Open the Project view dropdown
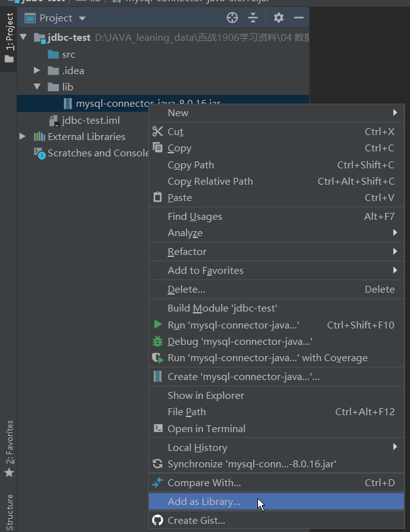The height and width of the screenshot is (532, 410). click(82, 18)
